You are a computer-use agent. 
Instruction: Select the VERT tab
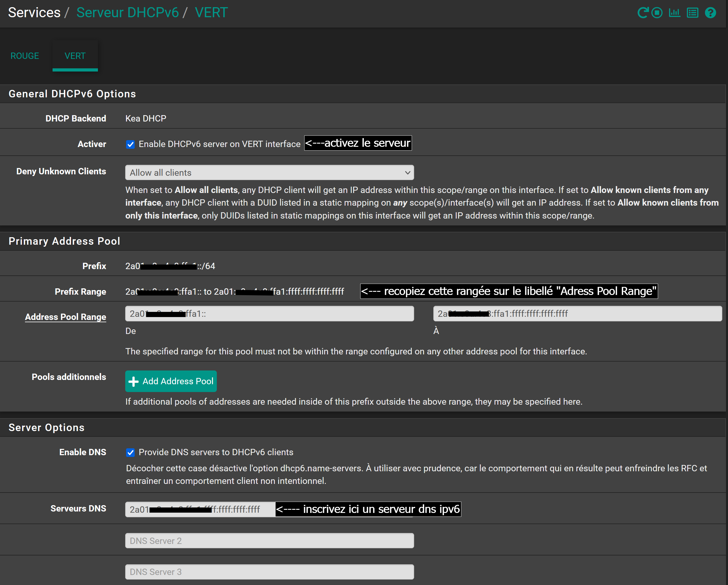pyautogui.click(x=75, y=56)
